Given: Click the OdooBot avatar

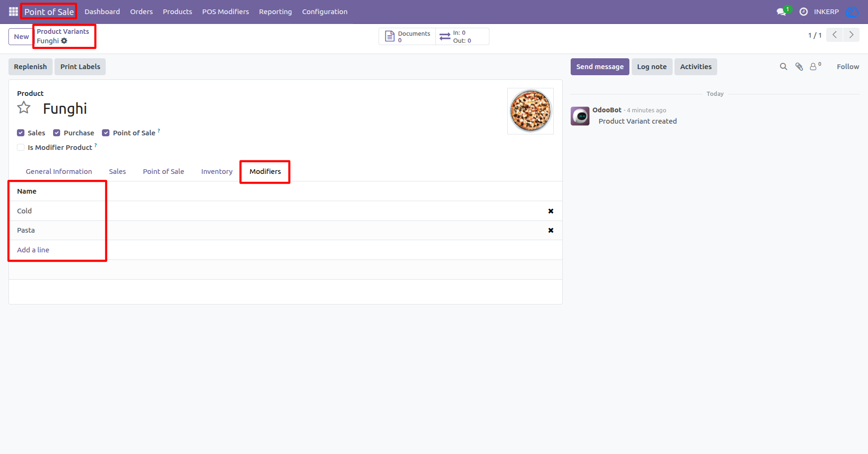Looking at the screenshot, I should point(580,116).
